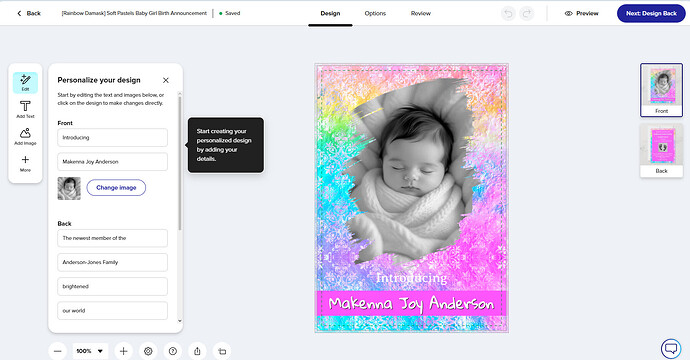The image size is (690, 360).
Task: Open the More tools option
Action: tap(25, 163)
